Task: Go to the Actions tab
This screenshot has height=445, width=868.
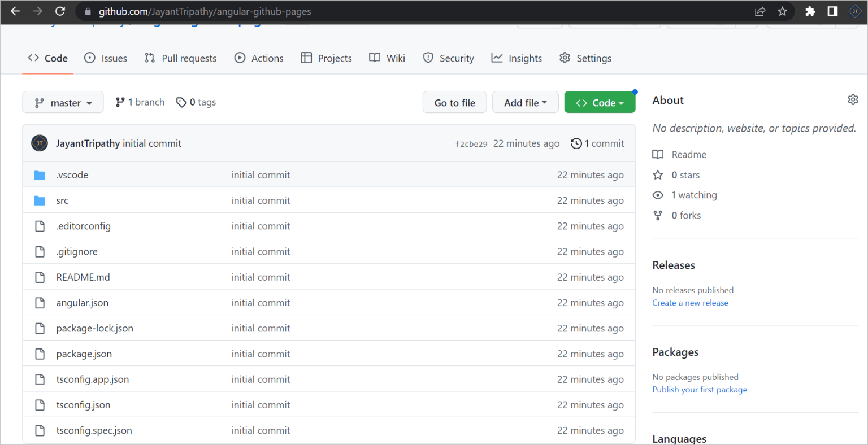Action: [x=259, y=58]
